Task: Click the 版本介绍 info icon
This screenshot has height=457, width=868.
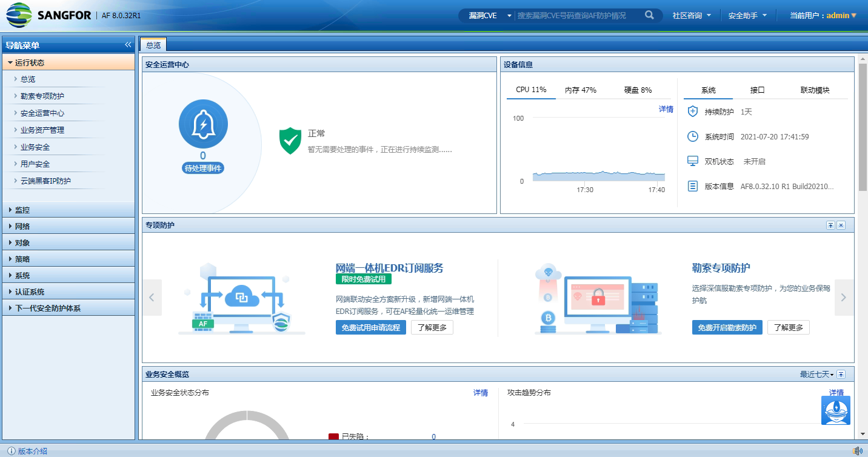Action: 11,451
